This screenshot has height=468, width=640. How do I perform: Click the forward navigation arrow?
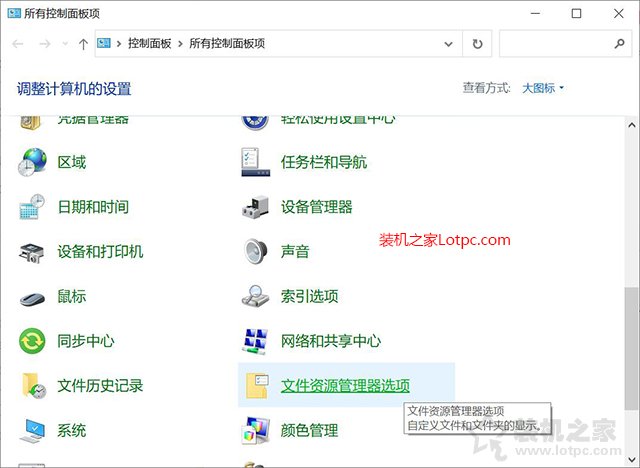(x=45, y=44)
